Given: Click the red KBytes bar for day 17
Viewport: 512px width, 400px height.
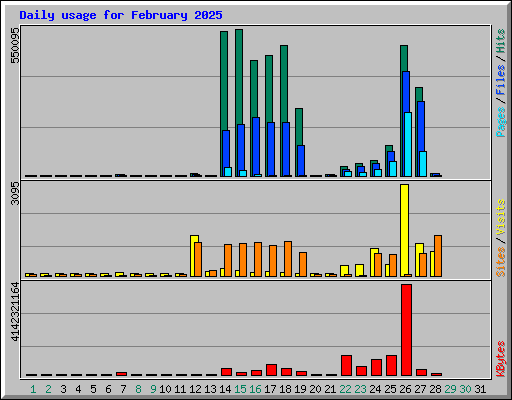Looking at the screenshot, I should pyautogui.click(x=271, y=370).
